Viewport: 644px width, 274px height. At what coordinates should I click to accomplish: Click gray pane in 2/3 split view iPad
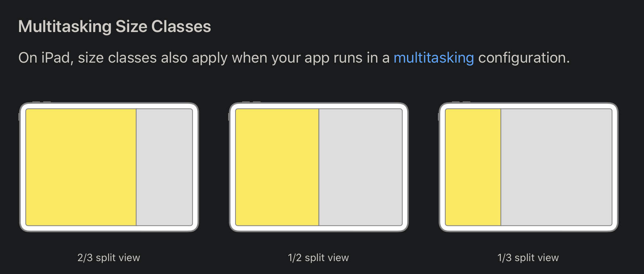pos(164,167)
